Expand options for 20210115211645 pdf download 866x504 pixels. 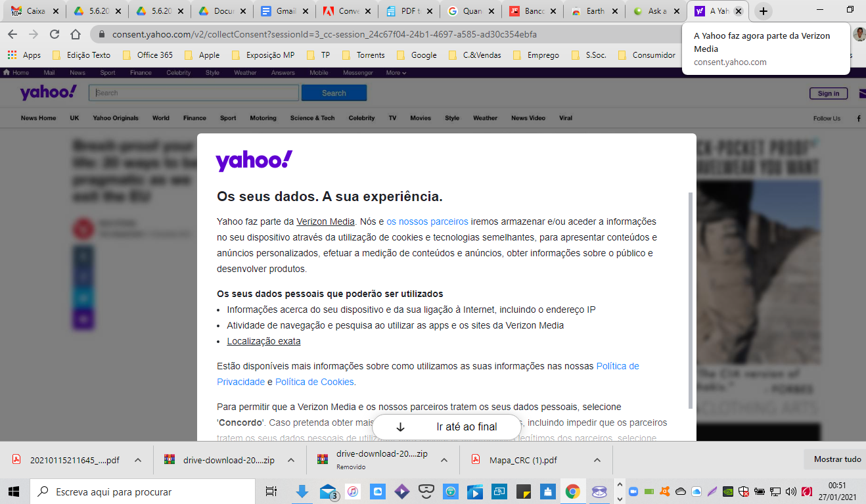[138, 460]
